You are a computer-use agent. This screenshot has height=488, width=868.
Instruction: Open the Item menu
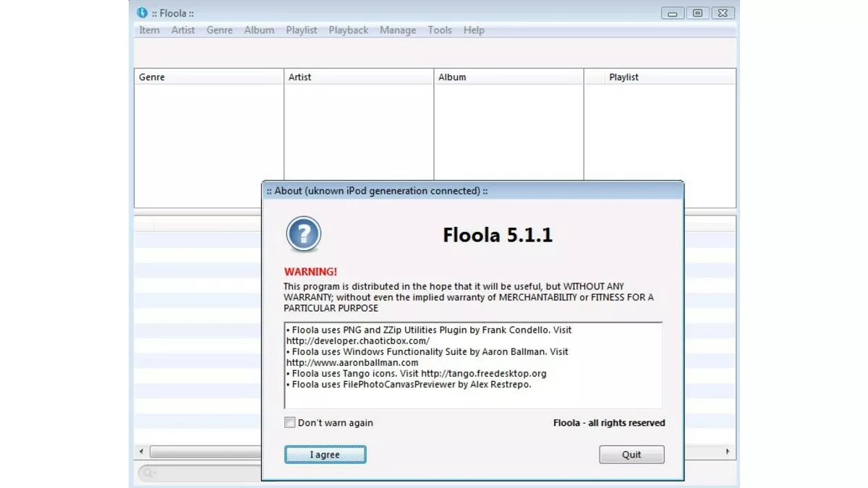[149, 30]
